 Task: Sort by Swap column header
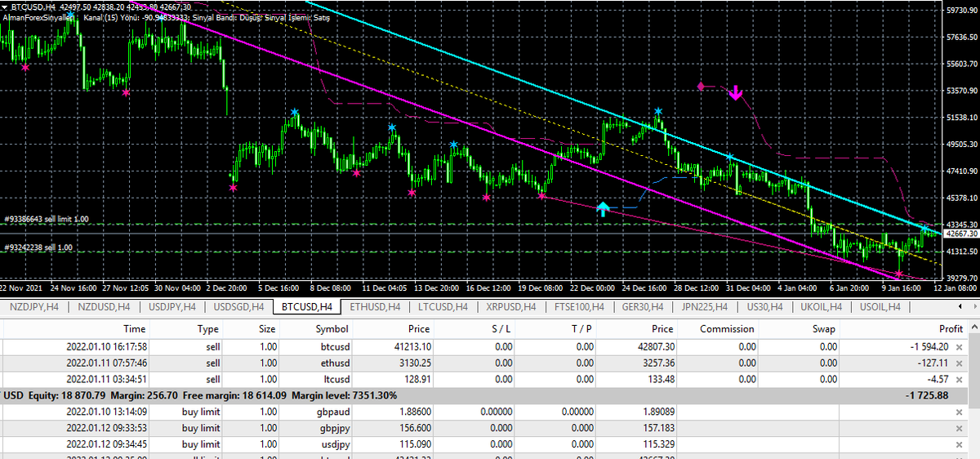click(x=824, y=328)
